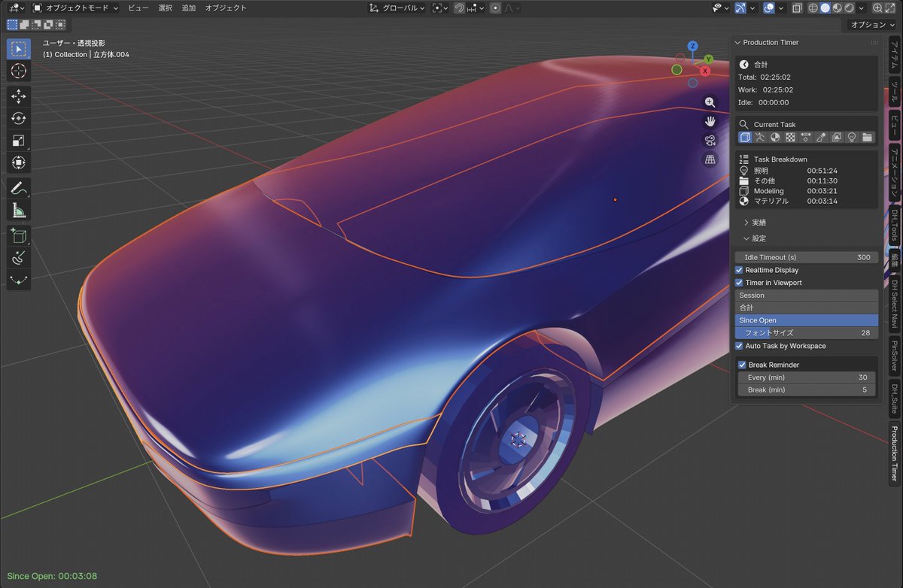
Task: Click the zoom magnifier navigation icon
Action: [x=710, y=102]
